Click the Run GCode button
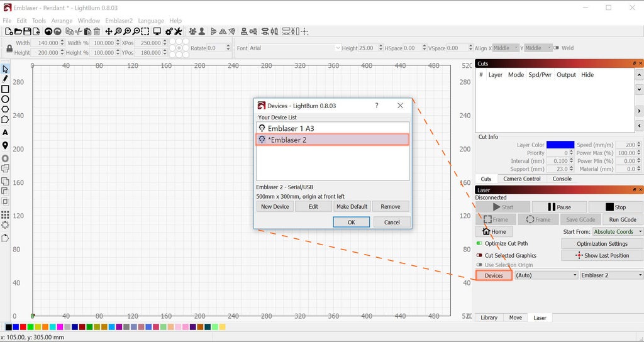Viewport: 644px width, 342px height. (623, 219)
